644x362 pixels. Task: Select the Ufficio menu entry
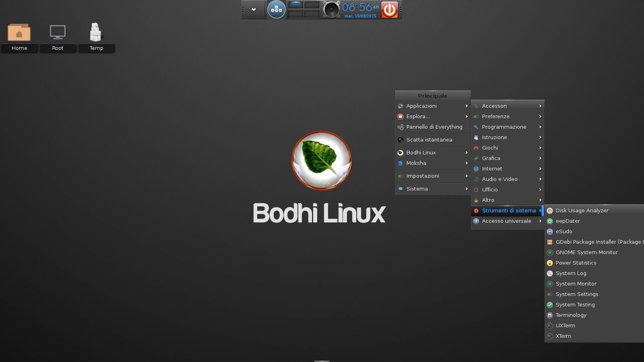coord(508,190)
